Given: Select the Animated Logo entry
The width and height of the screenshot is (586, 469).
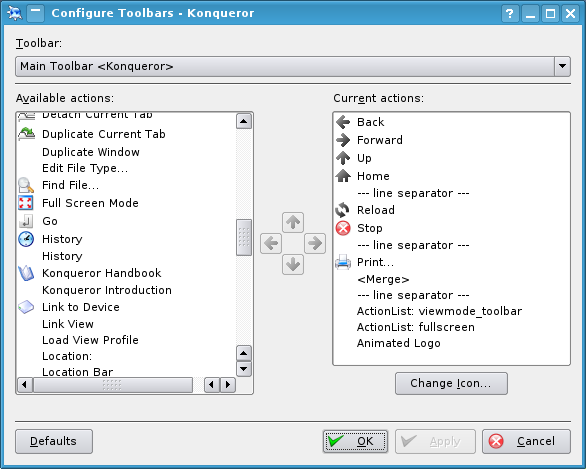Looking at the screenshot, I should (x=398, y=343).
